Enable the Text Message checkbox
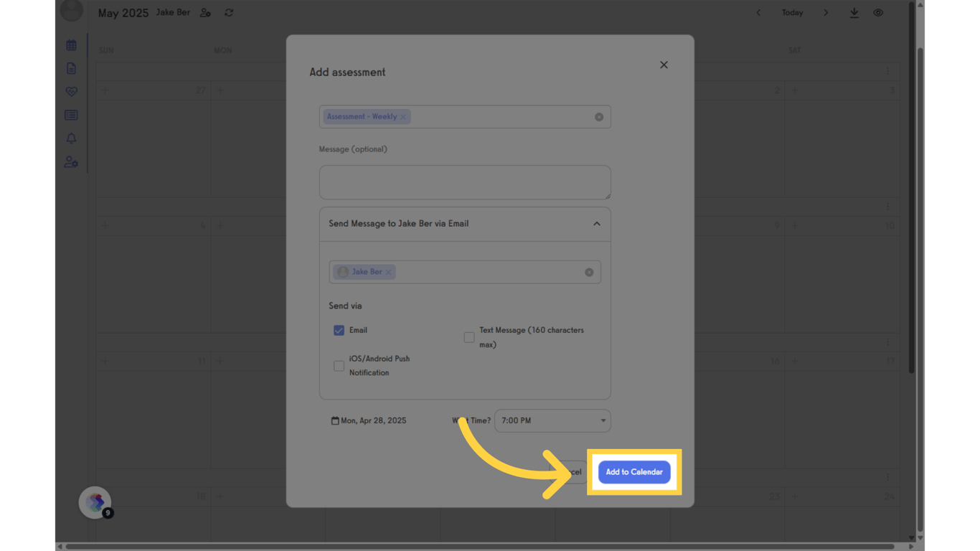The image size is (980, 551). point(469,337)
